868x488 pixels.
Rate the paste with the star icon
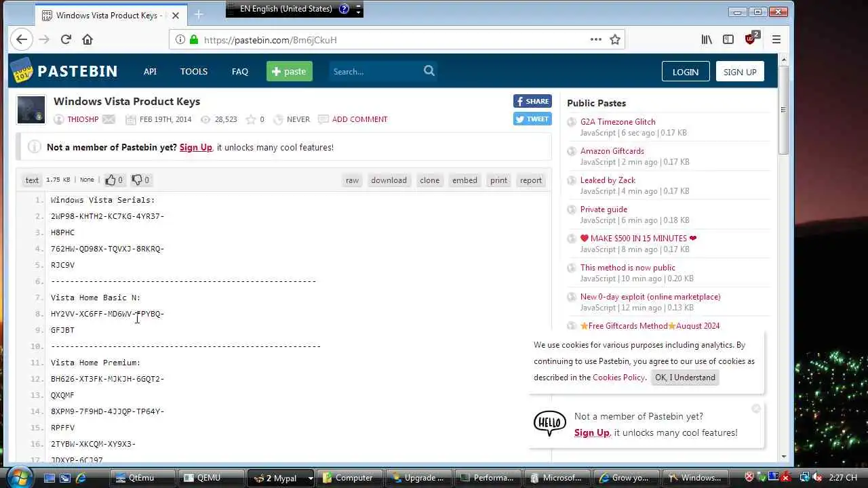pos(251,119)
